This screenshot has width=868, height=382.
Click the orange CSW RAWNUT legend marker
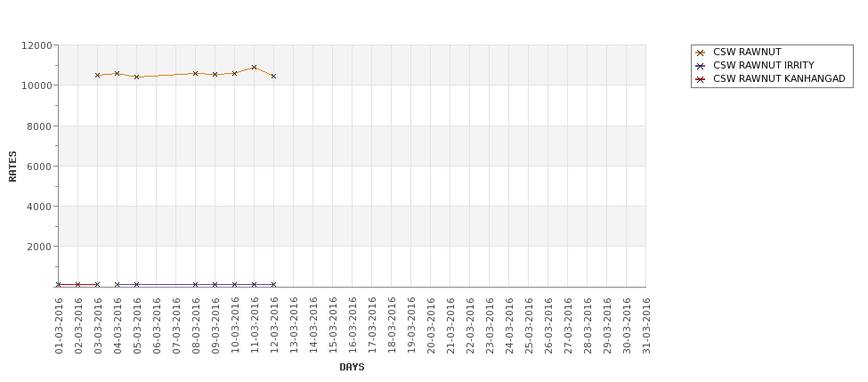[701, 53]
